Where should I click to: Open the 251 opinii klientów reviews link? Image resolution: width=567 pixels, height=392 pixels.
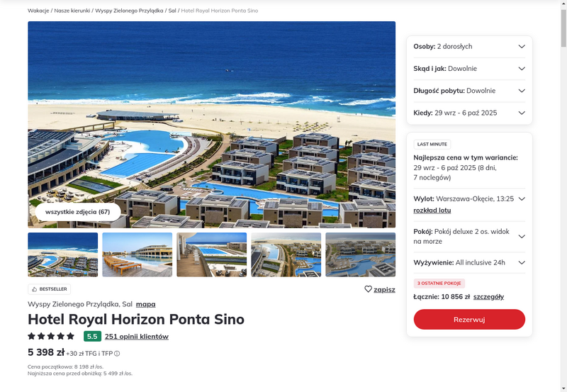[137, 337]
